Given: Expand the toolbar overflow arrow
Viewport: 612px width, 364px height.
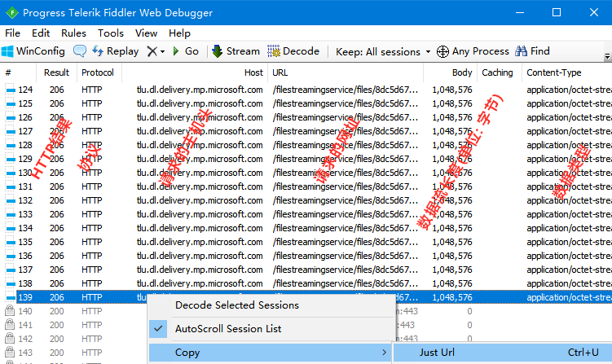Looking at the screenshot, I should 607,56.
